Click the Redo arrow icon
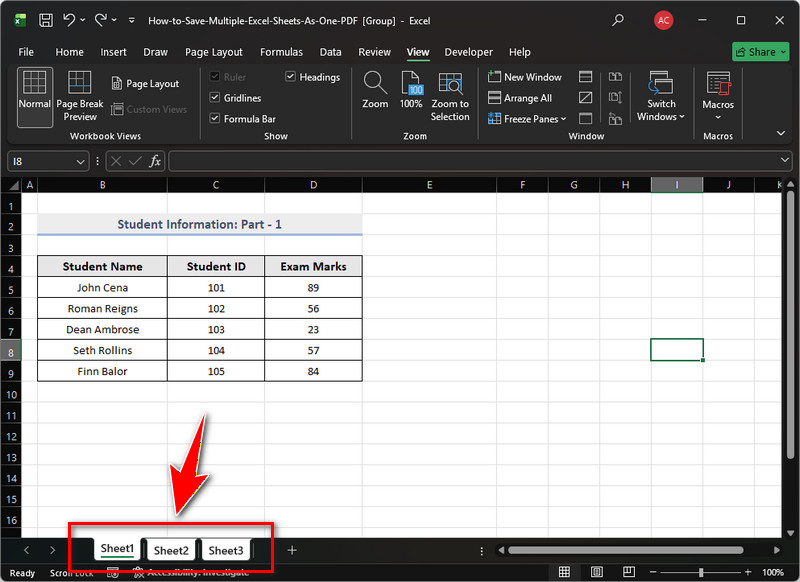The width and height of the screenshot is (800, 582). [101, 20]
